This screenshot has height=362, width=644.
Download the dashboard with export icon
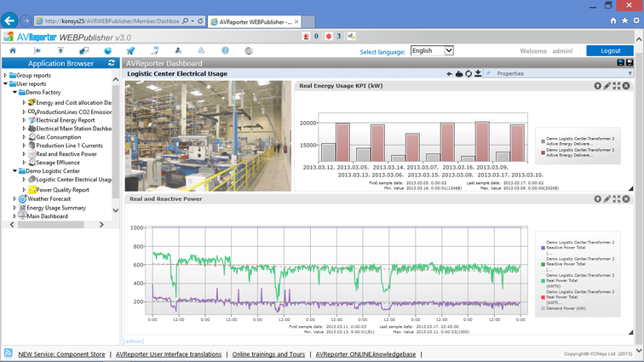[x=478, y=73]
